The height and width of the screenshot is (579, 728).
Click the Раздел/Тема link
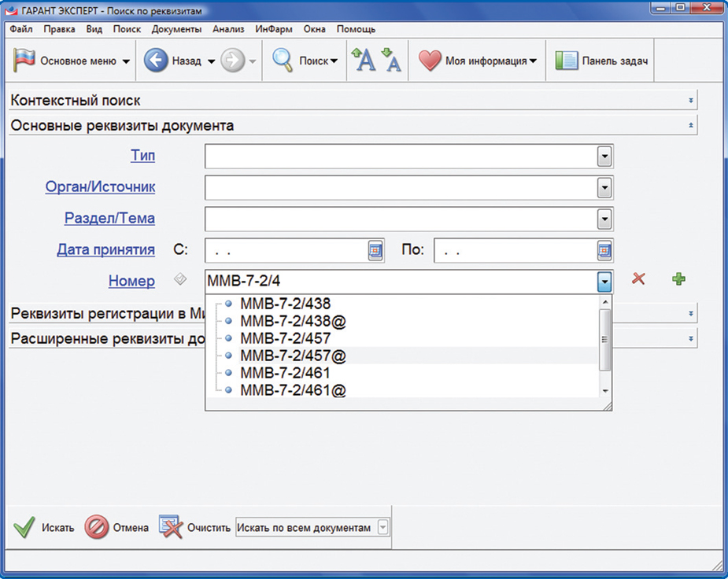pyautogui.click(x=109, y=218)
